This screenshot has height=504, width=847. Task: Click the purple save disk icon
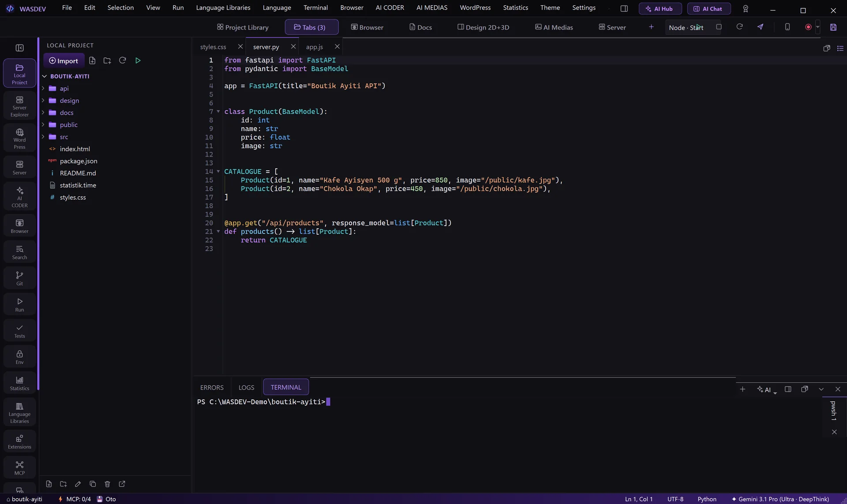833,27
